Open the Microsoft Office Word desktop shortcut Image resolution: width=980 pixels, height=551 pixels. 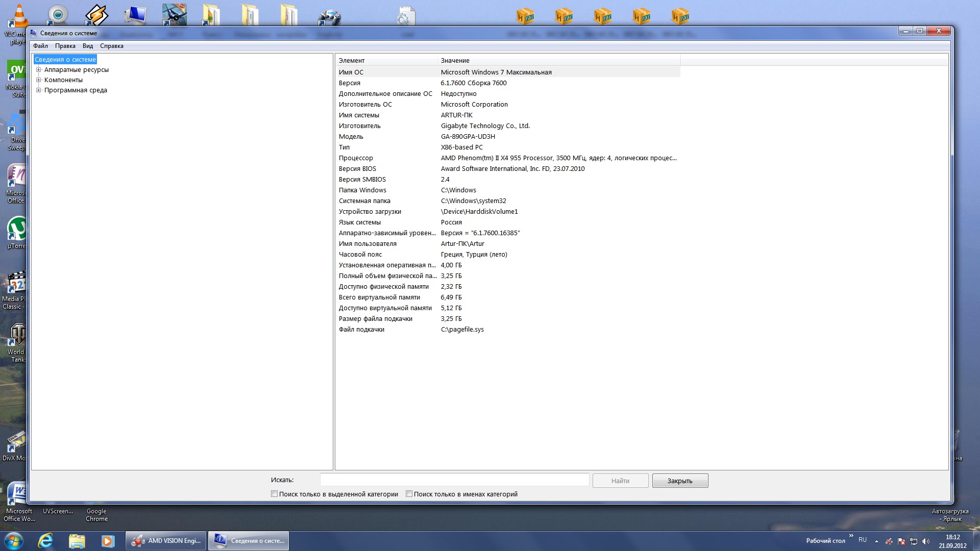(x=19, y=502)
